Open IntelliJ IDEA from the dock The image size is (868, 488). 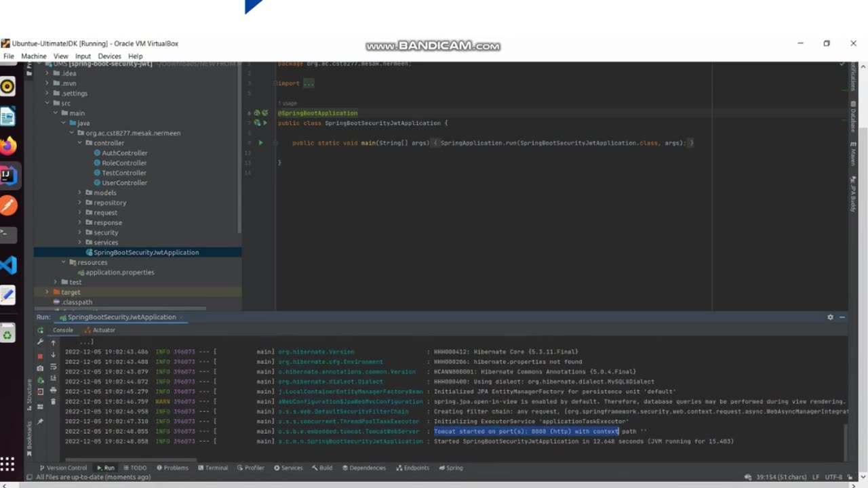coord(8,176)
